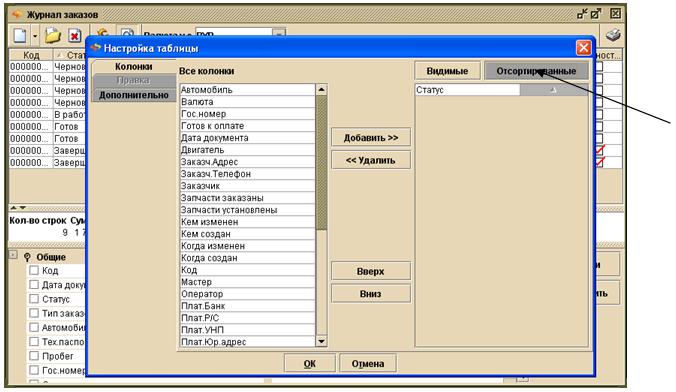The height and width of the screenshot is (392, 676).
Task: Select Автомобиль in the Все колонки list
Action: [247, 90]
